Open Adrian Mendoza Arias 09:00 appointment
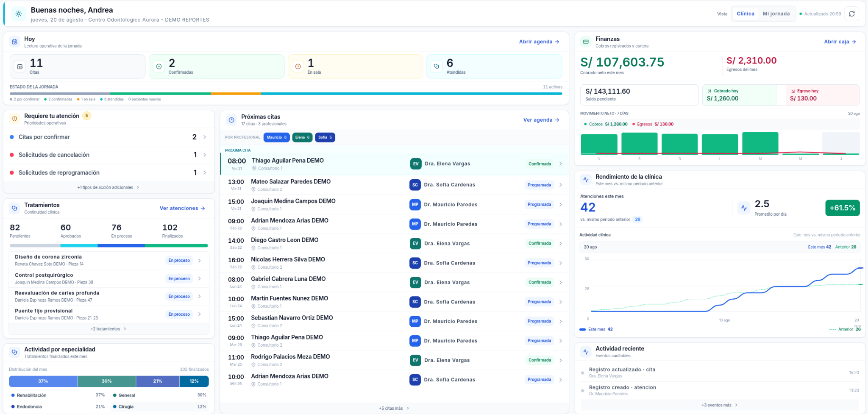Viewport: 868px width, 414px height. (394, 224)
